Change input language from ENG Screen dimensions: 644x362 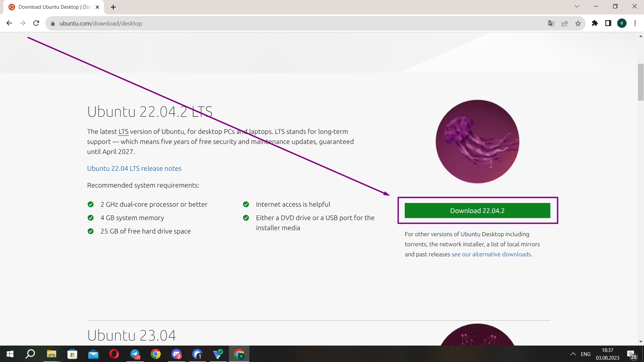[x=586, y=354]
